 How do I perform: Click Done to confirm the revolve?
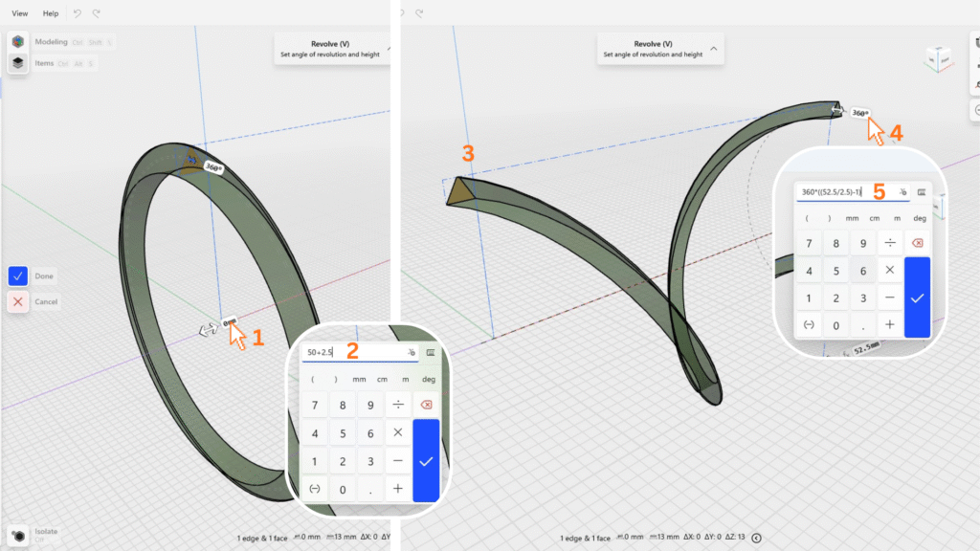pos(18,275)
